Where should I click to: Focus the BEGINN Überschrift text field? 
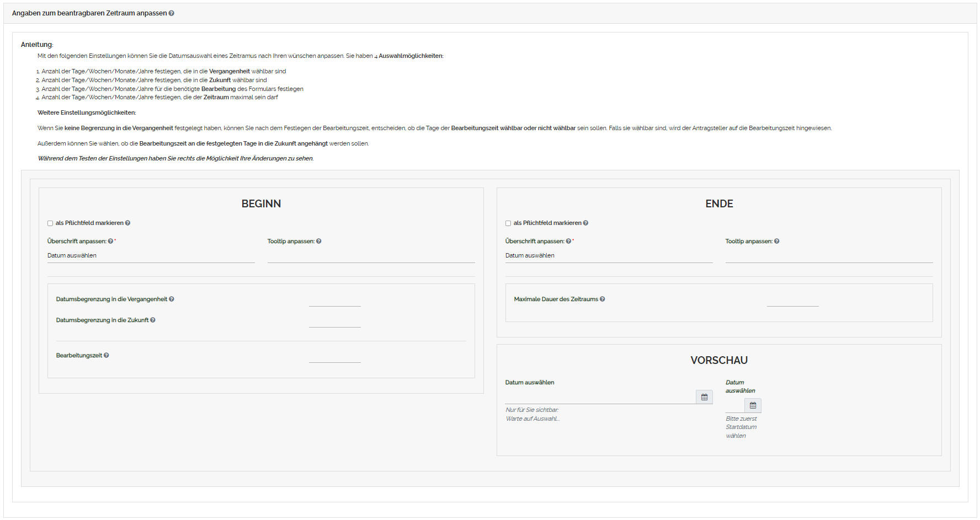[x=151, y=256]
